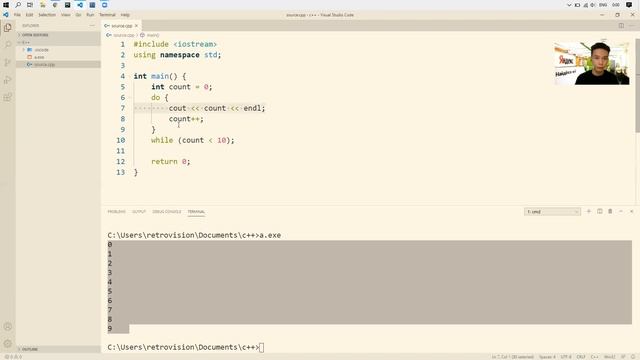Click the Win32 configuration status item
This screenshot has width=640, height=360.
point(609,357)
